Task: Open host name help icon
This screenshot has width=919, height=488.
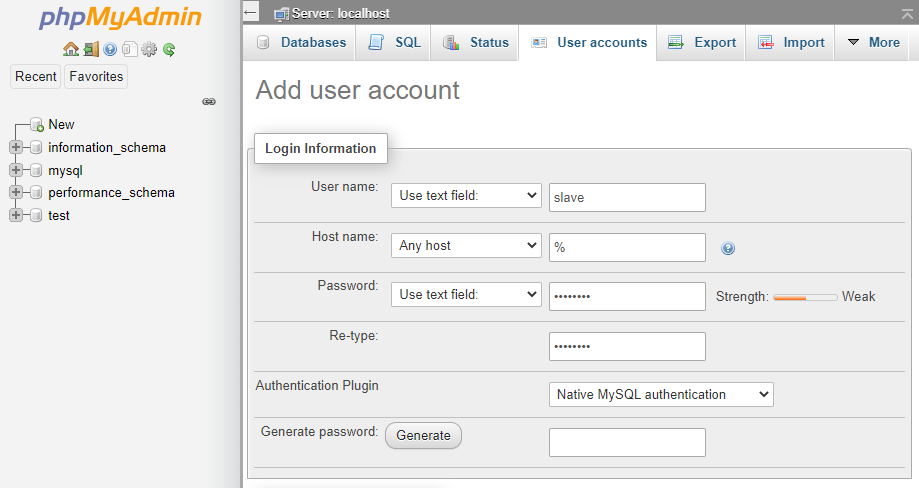Action: [727, 248]
